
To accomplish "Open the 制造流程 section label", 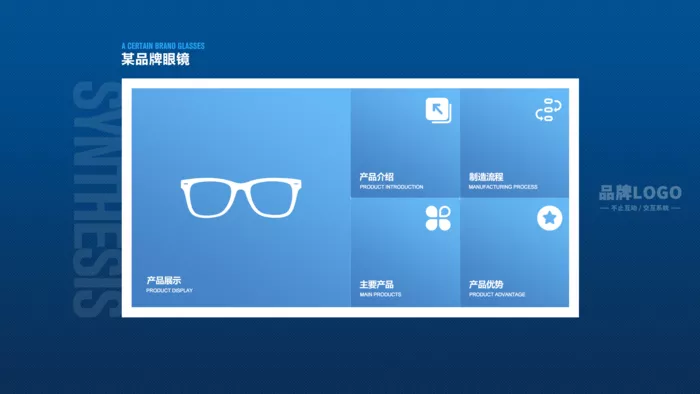I will coord(486,177).
